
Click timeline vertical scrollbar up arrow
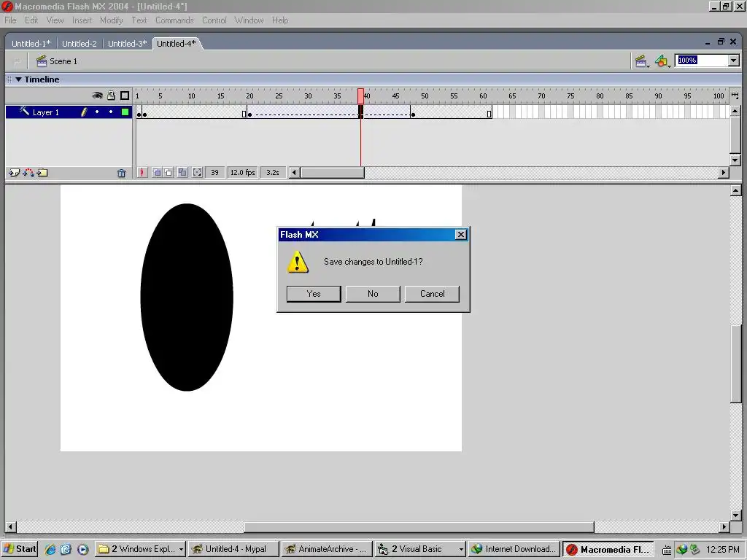coord(735,111)
